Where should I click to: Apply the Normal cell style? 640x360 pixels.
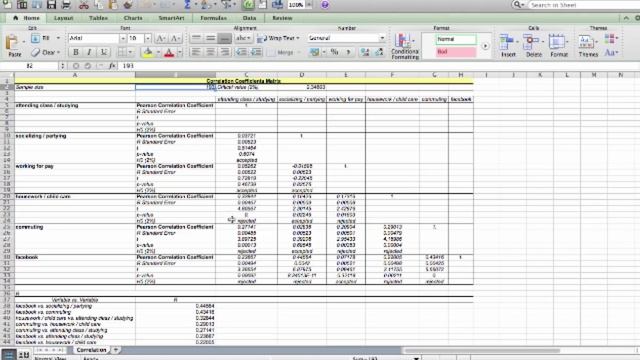click(456, 39)
